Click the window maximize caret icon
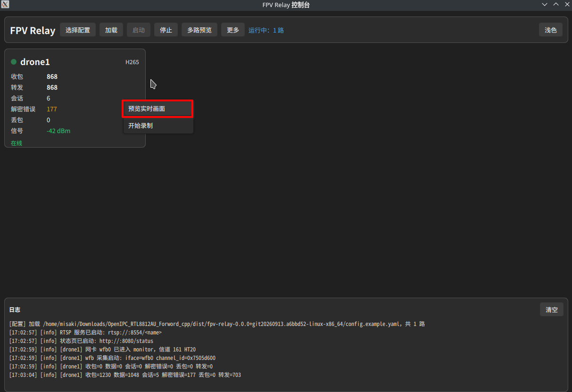The width and height of the screenshot is (572, 392). (x=555, y=5)
